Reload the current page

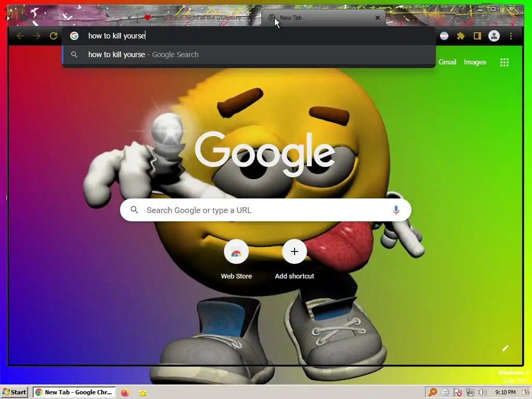click(54, 36)
